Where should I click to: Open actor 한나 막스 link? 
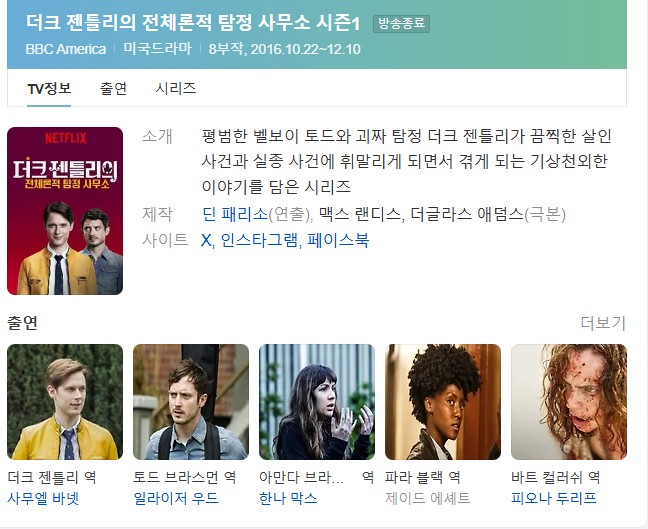coord(288,498)
